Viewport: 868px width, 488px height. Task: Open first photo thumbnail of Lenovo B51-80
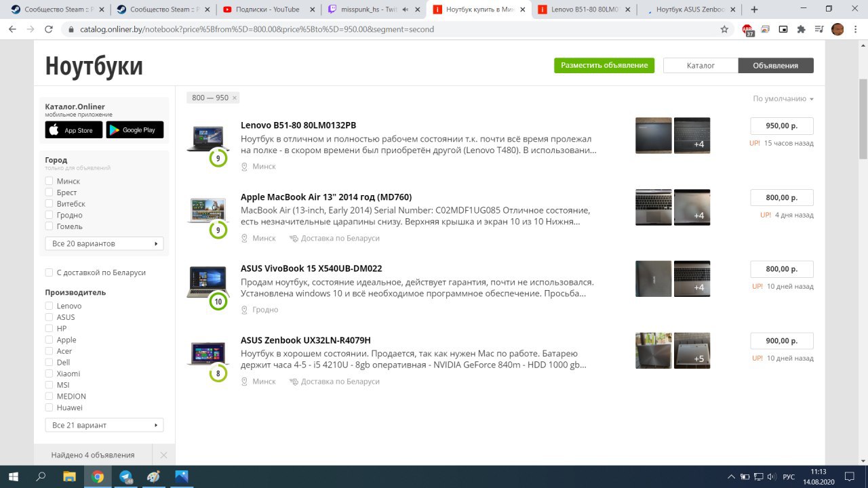pos(654,136)
